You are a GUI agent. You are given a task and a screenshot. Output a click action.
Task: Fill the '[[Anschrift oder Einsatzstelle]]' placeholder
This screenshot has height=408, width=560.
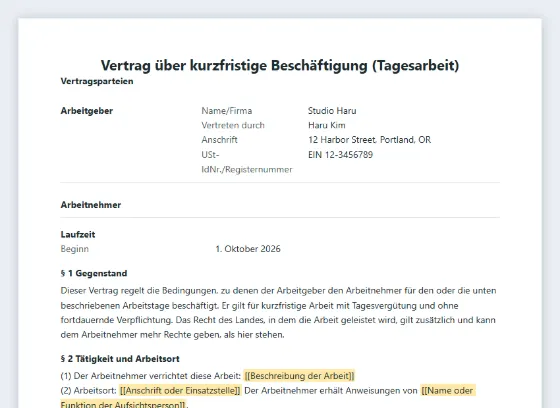click(x=180, y=390)
